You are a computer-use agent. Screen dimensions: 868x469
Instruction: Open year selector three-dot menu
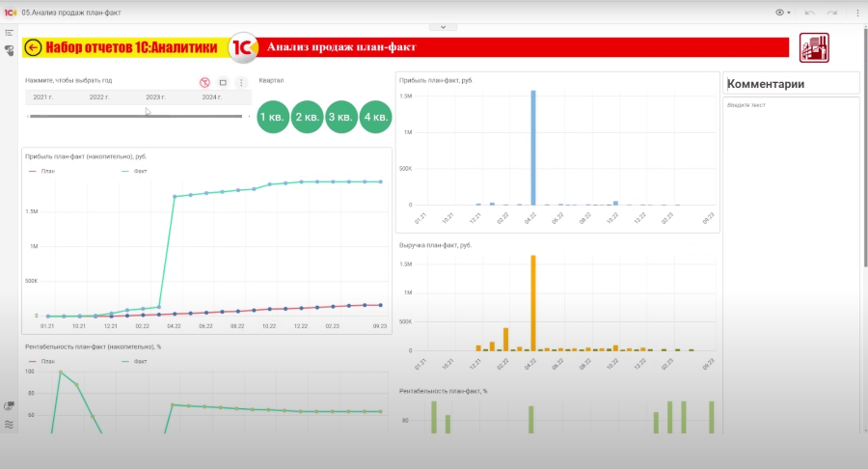(x=241, y=82)
